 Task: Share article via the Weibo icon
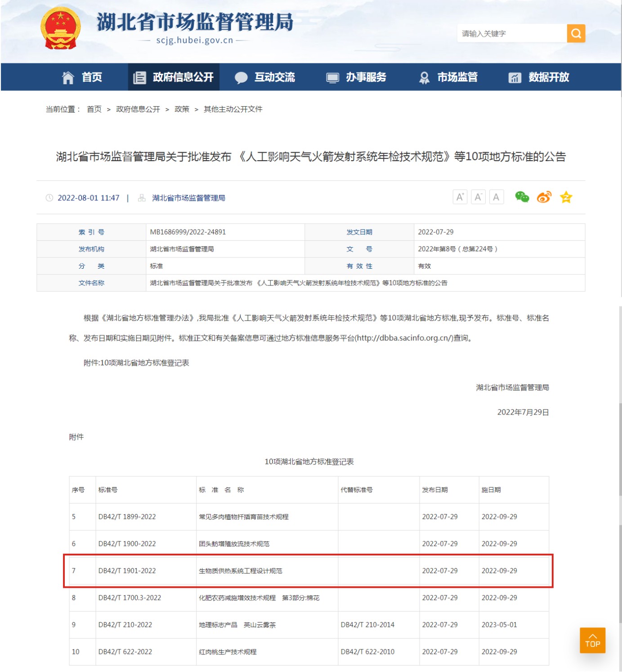coord(544,197)
